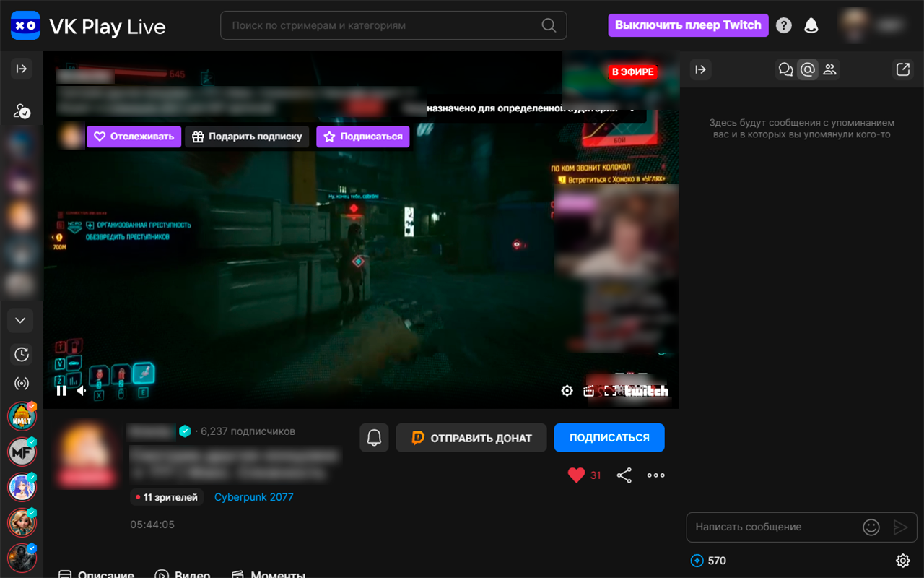The width and height of the screenshot is (924, 578).
Task: Expand more channels with sidebar chevron
Action: [x=20, y=320]
